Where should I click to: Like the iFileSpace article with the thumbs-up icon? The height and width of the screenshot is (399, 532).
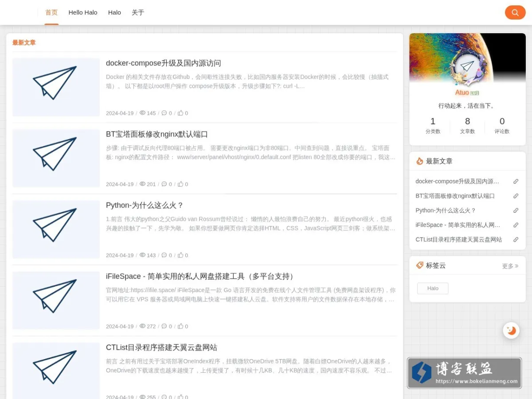180,326
